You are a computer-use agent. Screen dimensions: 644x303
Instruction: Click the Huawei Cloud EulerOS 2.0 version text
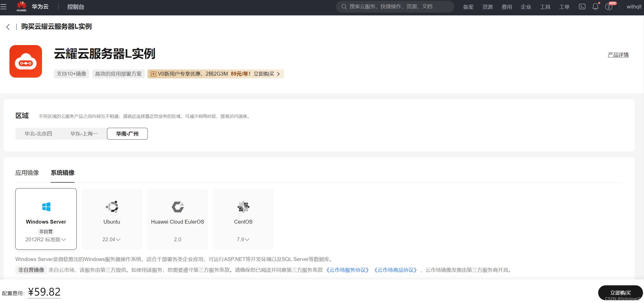point(177,239)
